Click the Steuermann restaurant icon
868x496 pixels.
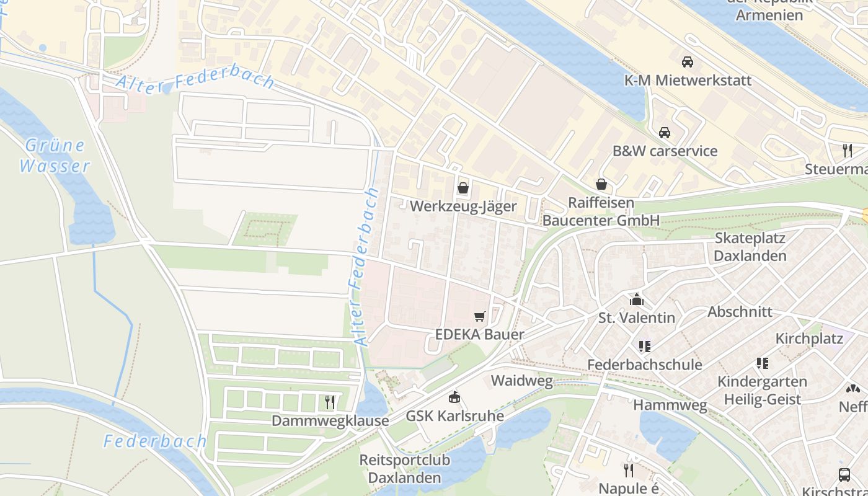coord(848,151)
